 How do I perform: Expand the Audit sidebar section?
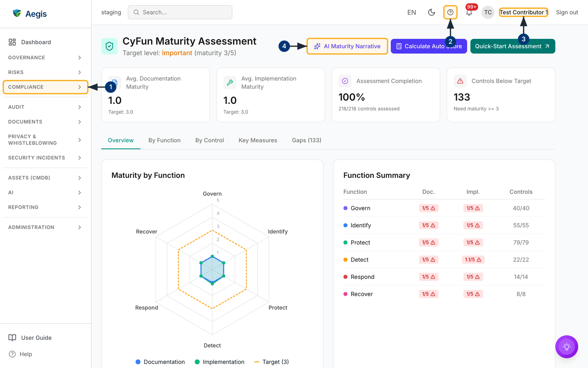(x=45, y=107)
